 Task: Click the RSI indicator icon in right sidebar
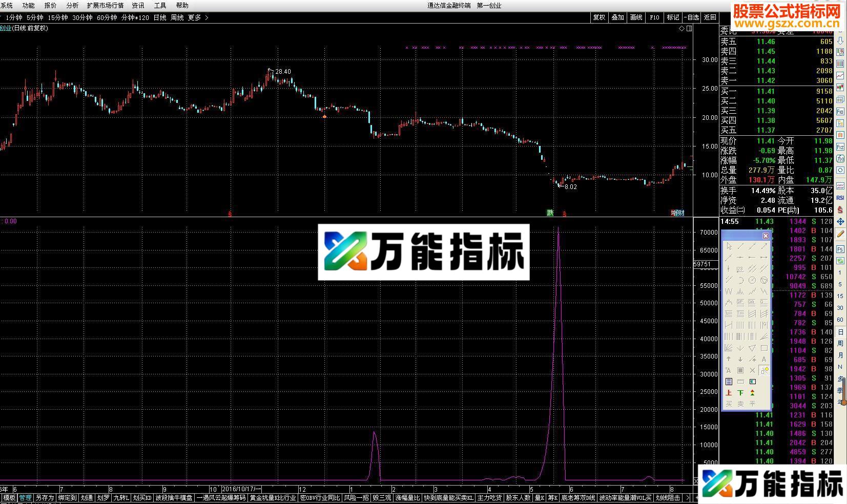[840, 197]
